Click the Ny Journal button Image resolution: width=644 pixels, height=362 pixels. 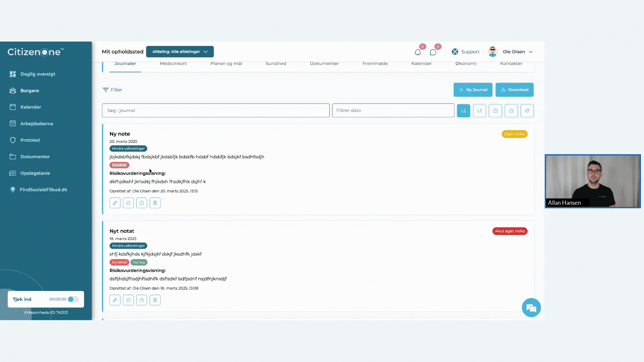coord(473,90)
